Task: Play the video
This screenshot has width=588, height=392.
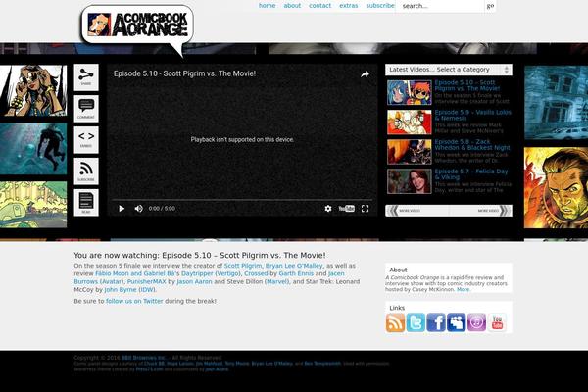Action: pos(122,209)
